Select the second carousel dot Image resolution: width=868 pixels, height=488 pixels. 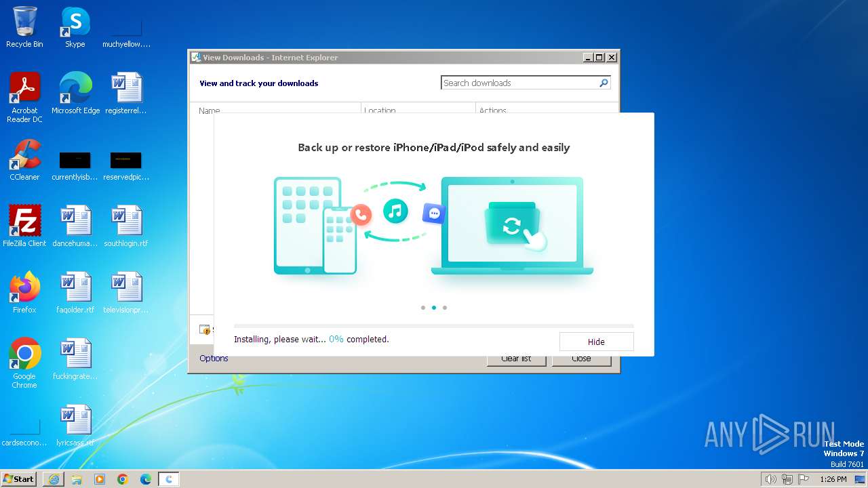434,308
